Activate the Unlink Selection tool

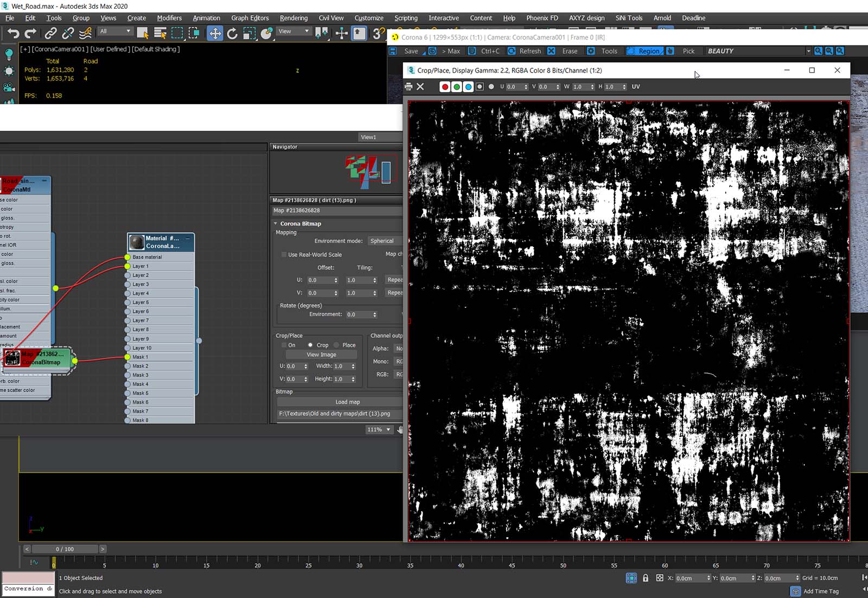[68, 34]
